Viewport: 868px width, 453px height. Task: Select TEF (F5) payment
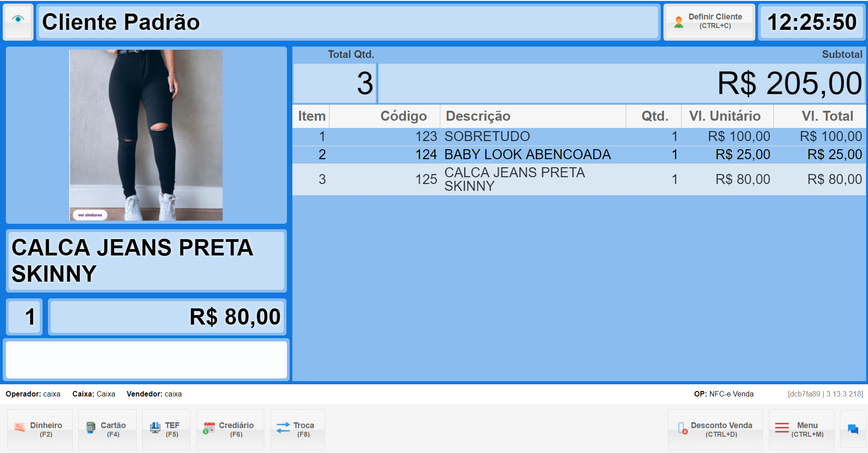[x=166, y=429]
